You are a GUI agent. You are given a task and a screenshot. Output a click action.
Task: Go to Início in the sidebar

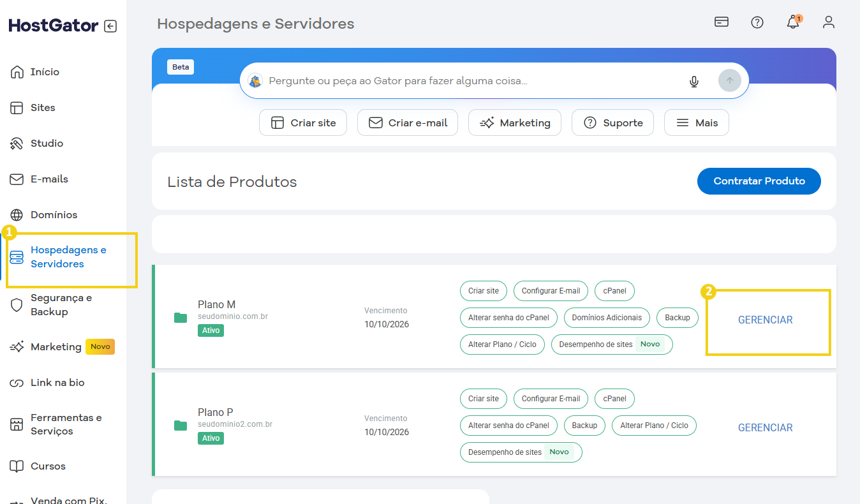pyautogui.click(x=45, y=72)
